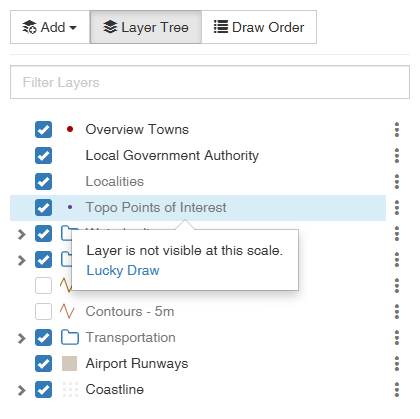The height and width of the screenshot is (419, 420).
Task: Switch to the Draw Order tab
Action: tap(259, 27)
